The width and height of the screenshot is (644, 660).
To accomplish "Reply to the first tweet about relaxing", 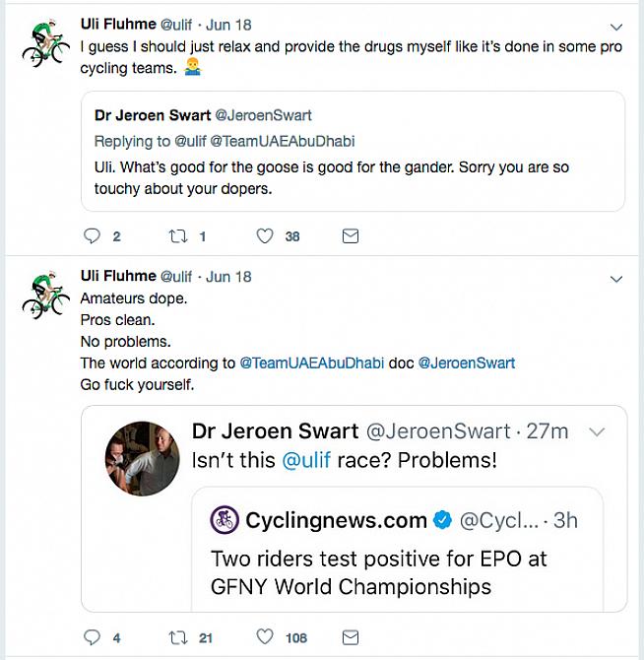I will coord(93,236).
